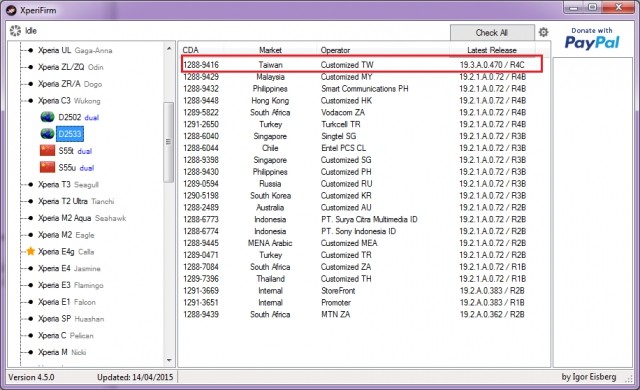Click the star icon beside Xperia E4g
Viewport: 640px width, 390px height.
coord(31,251)
